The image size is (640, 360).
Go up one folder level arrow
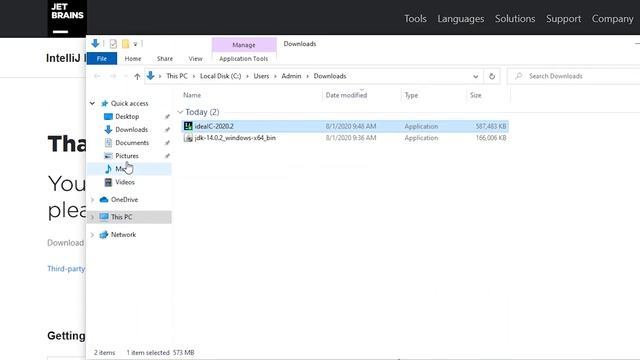(x=137, y=76)
